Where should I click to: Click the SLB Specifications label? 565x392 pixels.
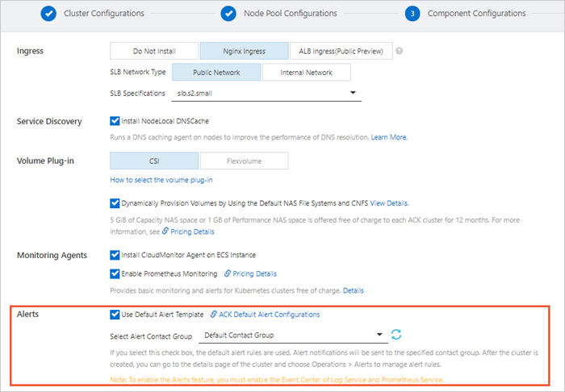point(137,94)
